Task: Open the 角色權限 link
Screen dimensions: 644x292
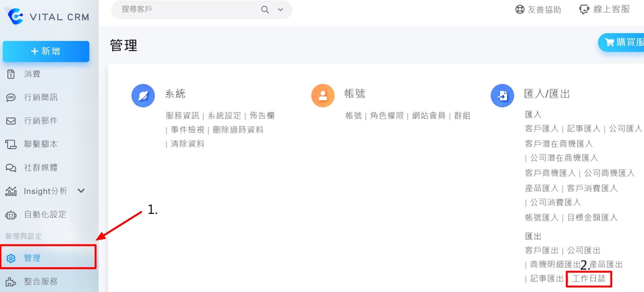Action: pyautogui.click(x=387, y=116)
